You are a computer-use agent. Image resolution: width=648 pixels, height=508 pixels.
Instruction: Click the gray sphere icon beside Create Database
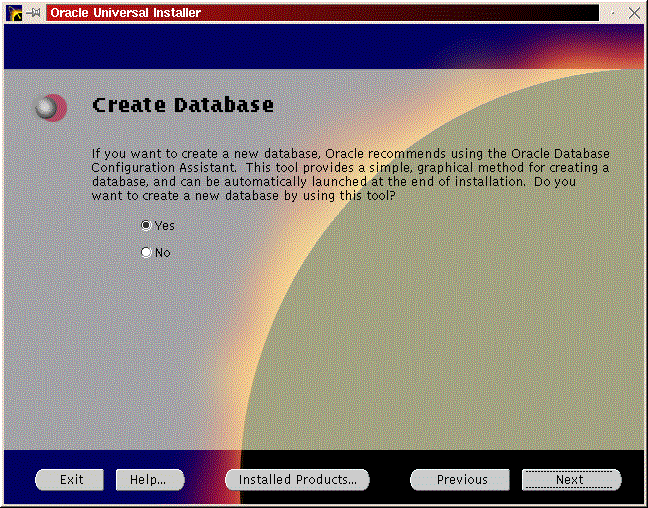(49, 107)
